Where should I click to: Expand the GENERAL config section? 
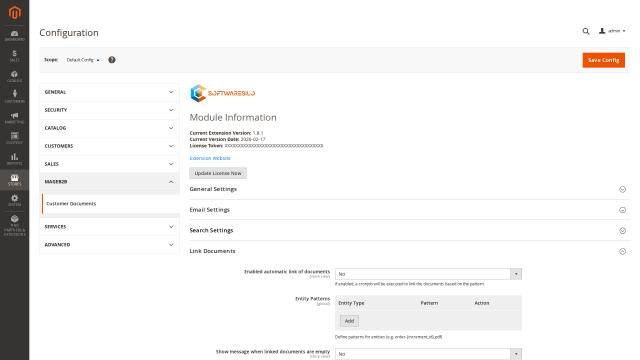pos(109,92)
